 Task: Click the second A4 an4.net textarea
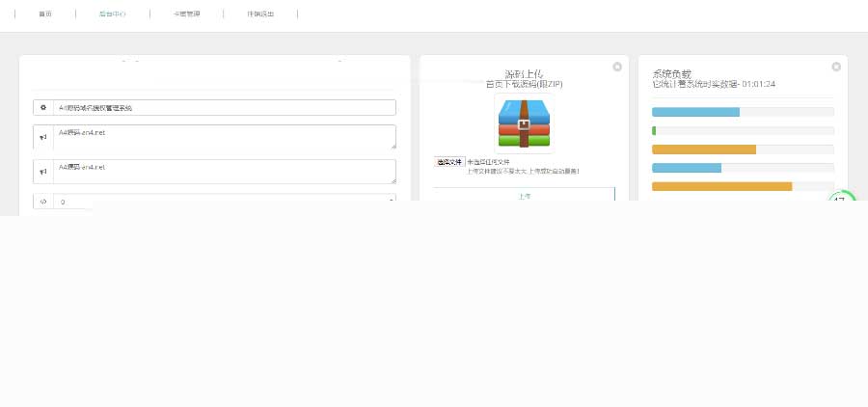pos(224,172)
